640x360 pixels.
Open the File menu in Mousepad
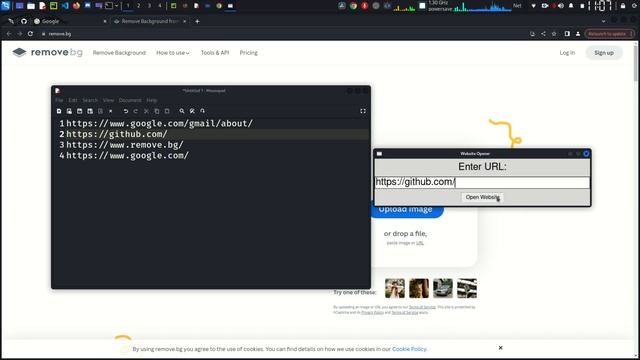59,100
